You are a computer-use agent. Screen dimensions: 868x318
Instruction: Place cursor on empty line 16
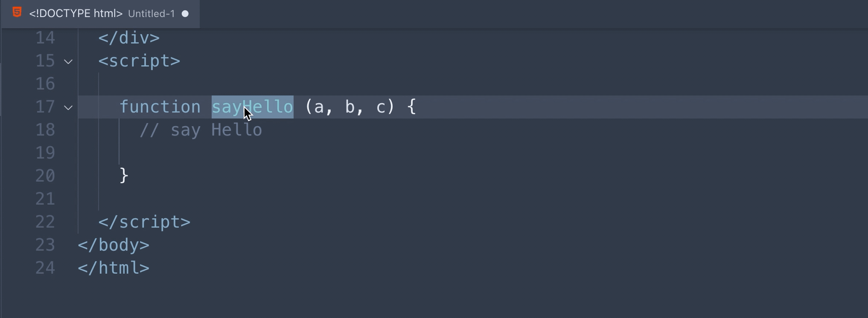point(469,84)
